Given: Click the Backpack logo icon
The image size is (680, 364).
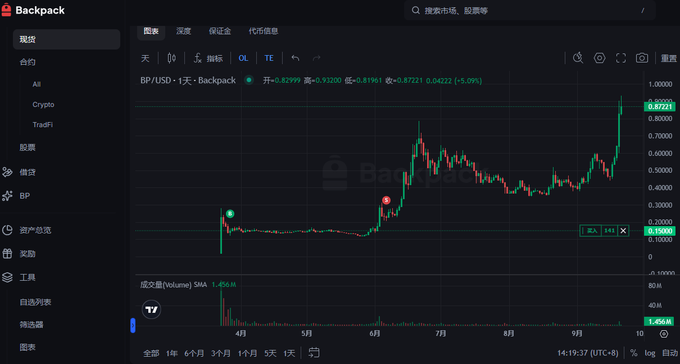Looking at the screenshot, I should tap(7, 10).
